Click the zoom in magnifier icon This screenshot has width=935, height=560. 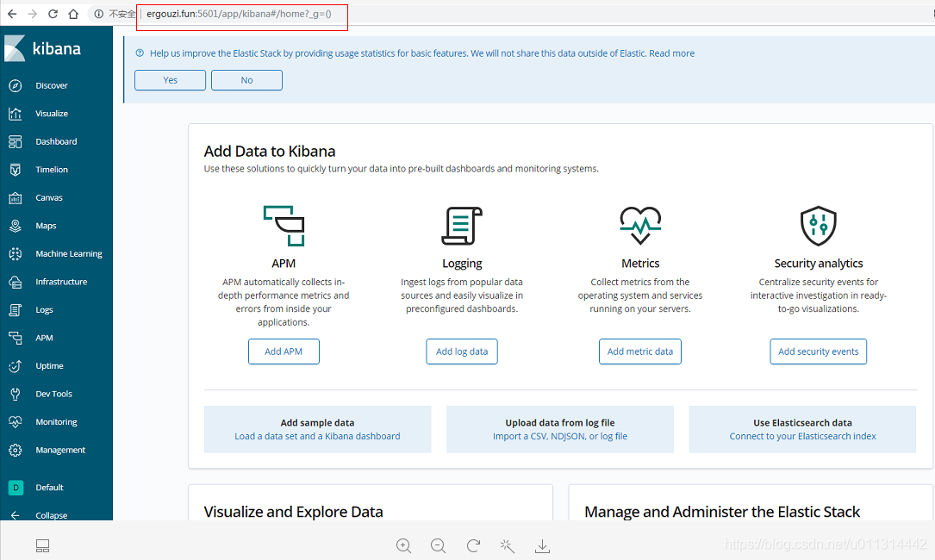click(x=403, y=545)
